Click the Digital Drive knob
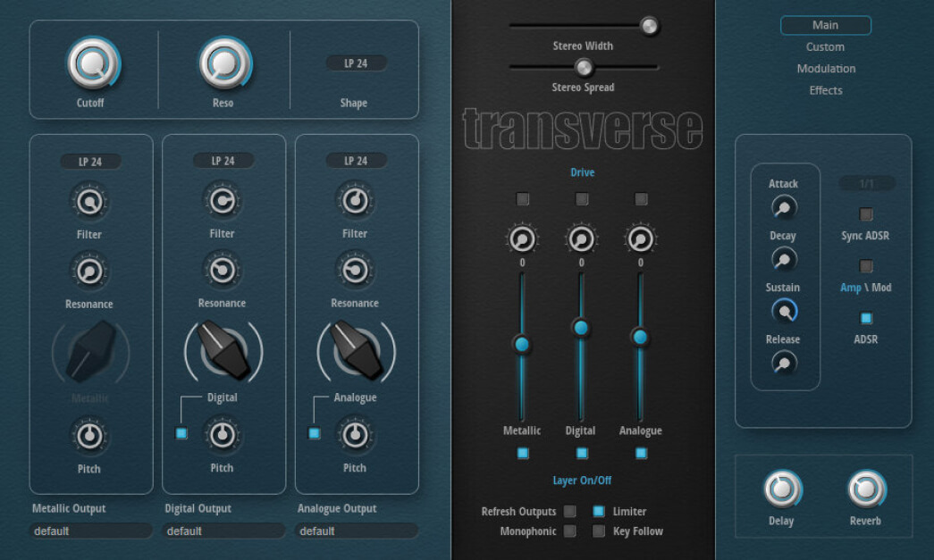 [581, 239]
